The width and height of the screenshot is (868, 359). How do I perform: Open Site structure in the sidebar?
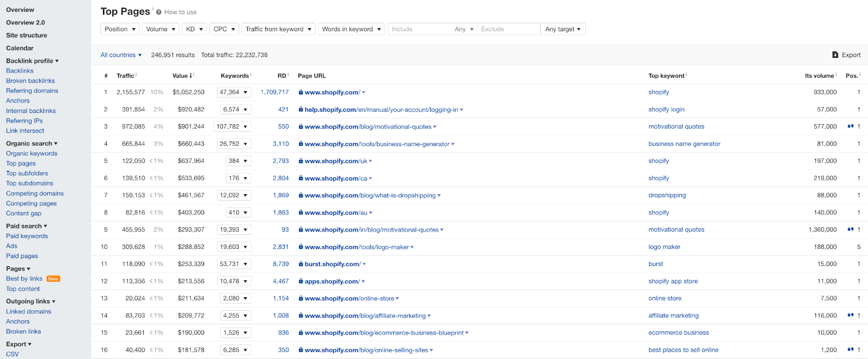click(27, 35)
